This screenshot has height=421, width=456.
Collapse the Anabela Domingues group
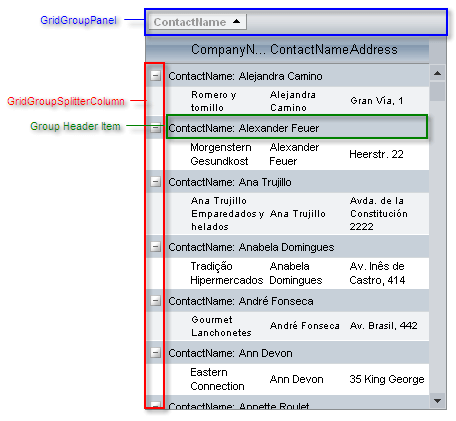click(155, 247)
